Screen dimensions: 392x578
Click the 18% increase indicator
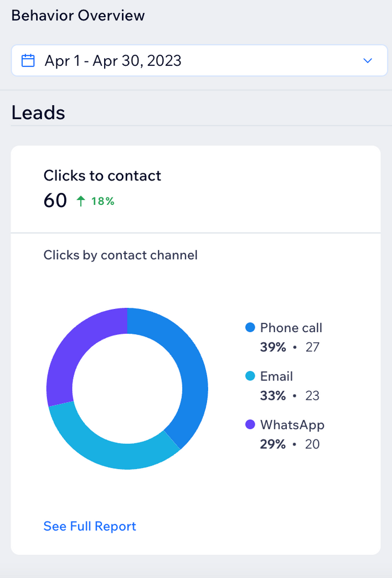(102, 202)
